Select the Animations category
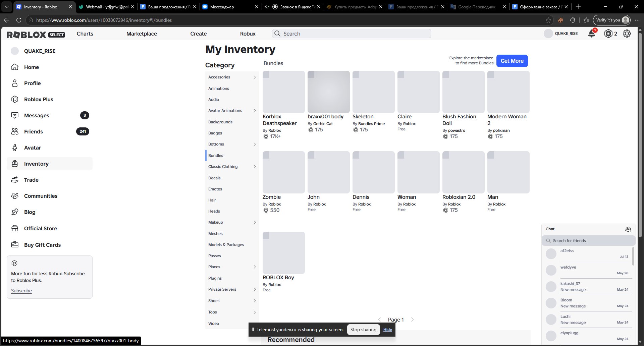This screenshot has width=644, height=346. tap(219, 89)
